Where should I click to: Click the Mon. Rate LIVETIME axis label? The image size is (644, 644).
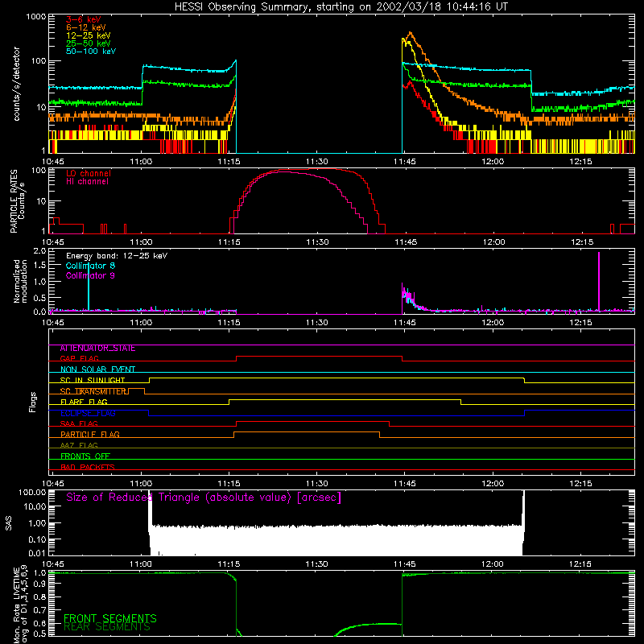tap(20, 604)
